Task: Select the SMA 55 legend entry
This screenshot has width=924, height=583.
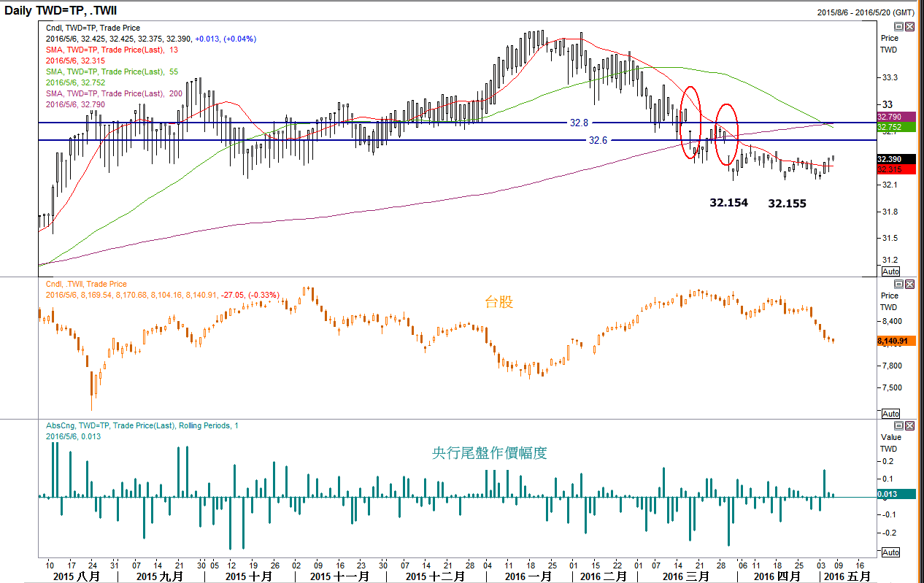Action: click(x=112, y=72)
